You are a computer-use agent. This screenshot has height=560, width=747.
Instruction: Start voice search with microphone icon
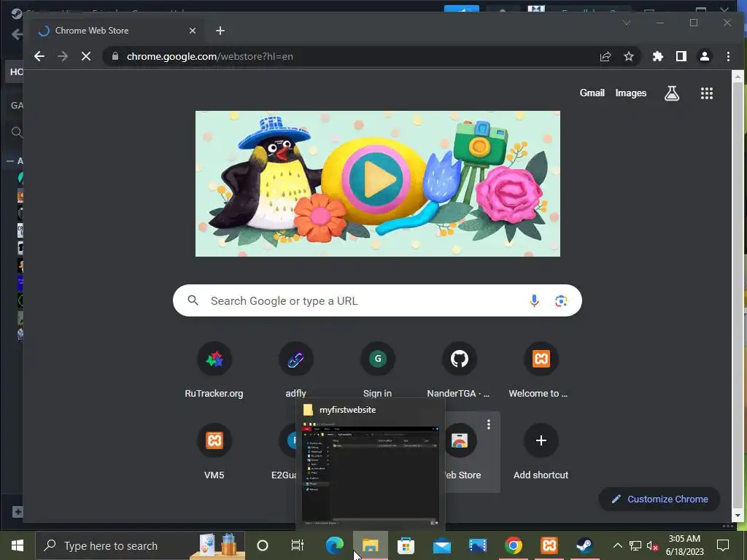click(x=534, y=300)
